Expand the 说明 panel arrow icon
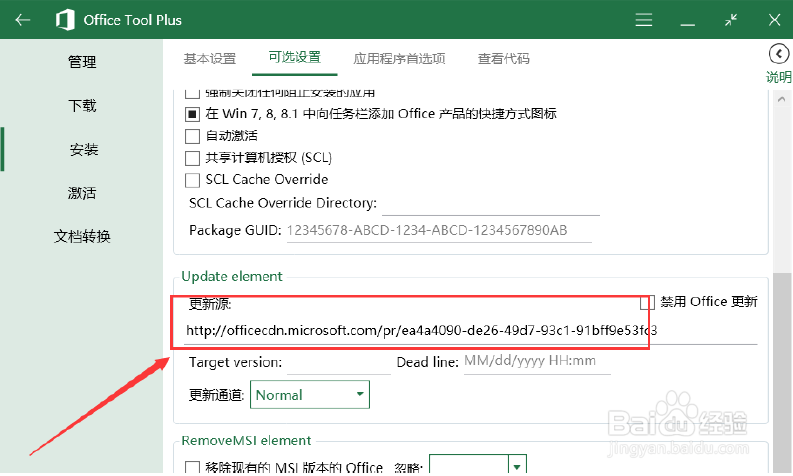 [779, 54]
